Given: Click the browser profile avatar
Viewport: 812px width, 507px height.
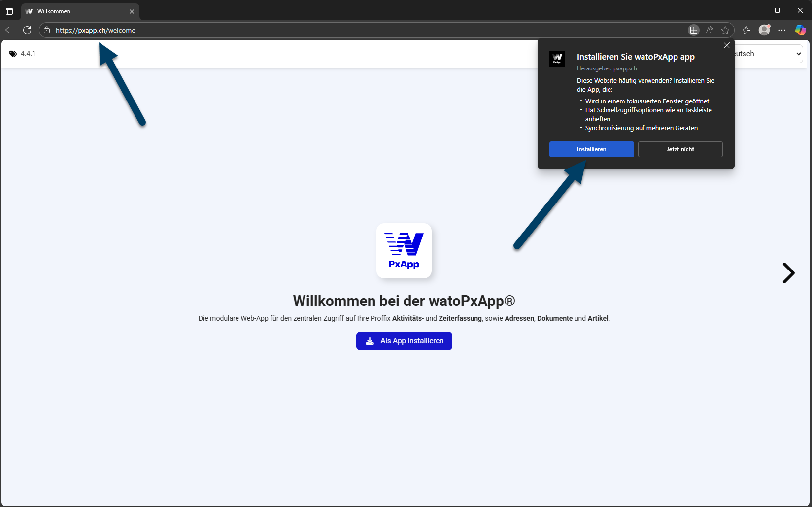Looking at the screenshot, I should click(764, 30).
